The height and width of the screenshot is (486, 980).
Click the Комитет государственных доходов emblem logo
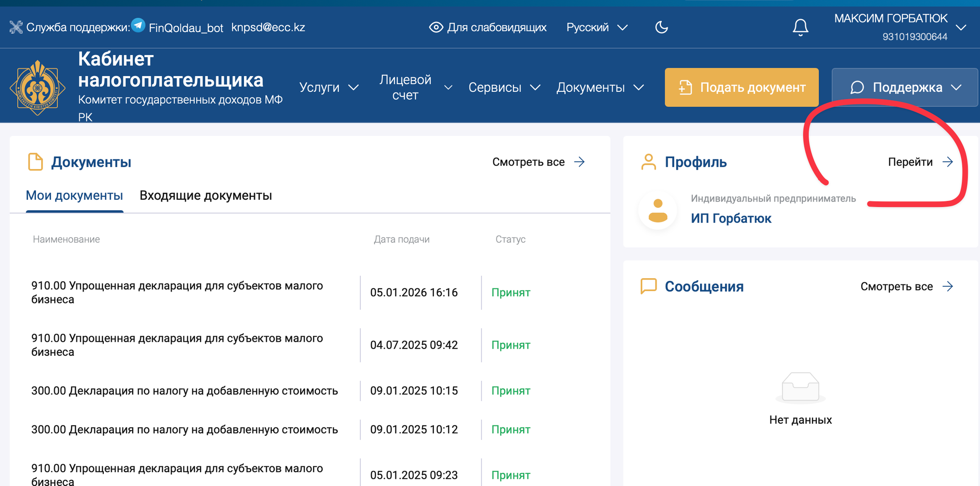[38, 87]
